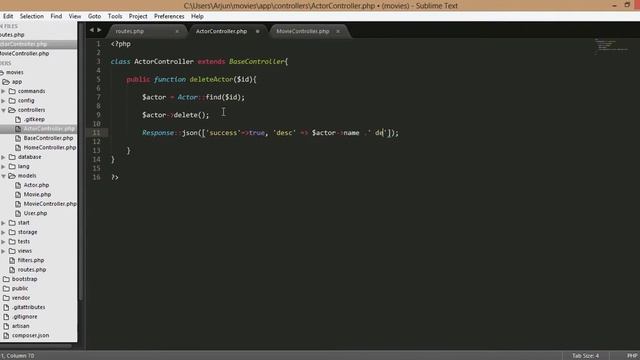
Task: Close the MovieController.php tab
Action: click(x=338, y=31)
